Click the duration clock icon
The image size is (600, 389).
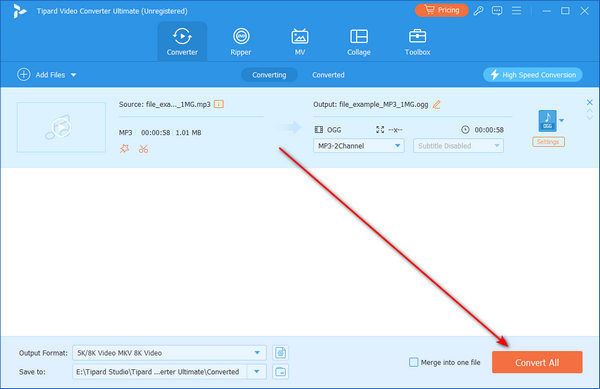click(465, 130)
